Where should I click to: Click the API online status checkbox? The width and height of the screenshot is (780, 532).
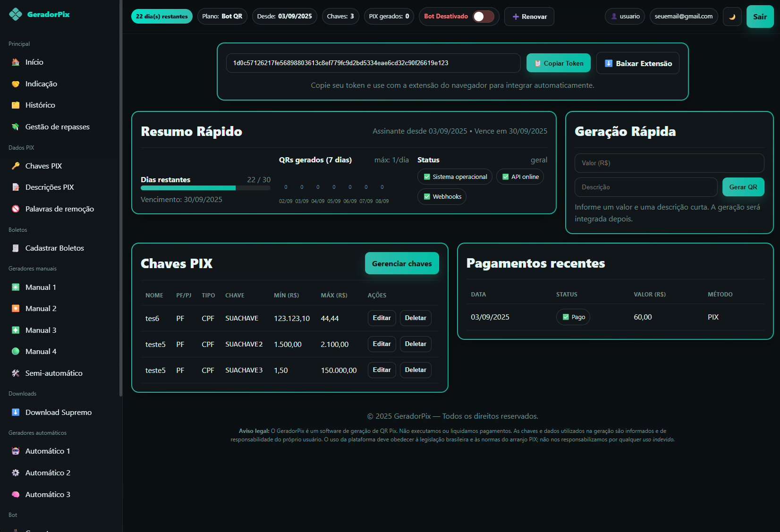click(506, 177)
